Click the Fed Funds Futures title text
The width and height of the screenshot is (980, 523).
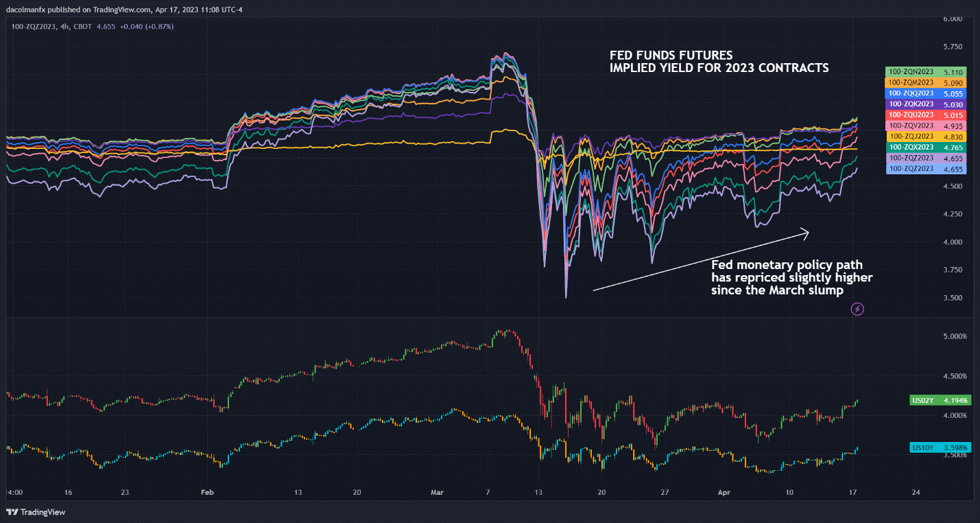click(719, 61)
